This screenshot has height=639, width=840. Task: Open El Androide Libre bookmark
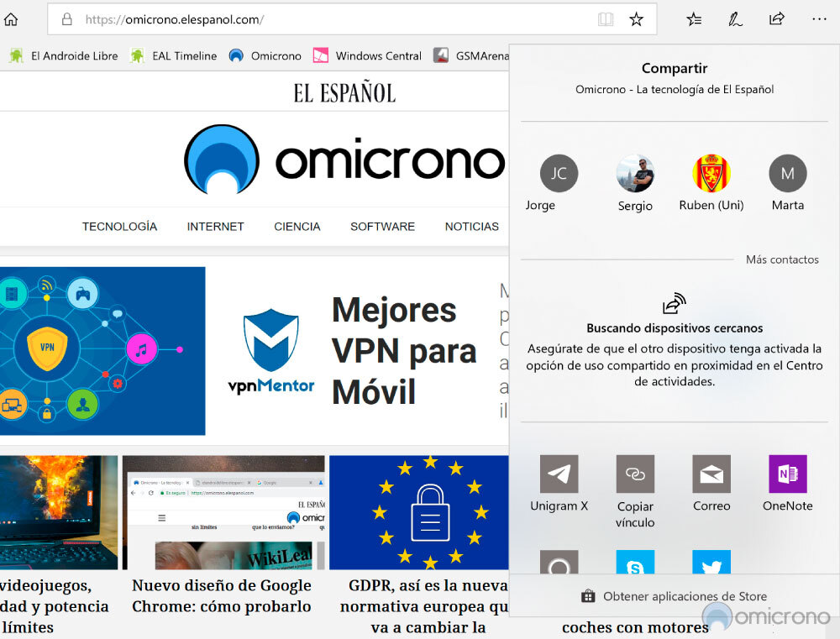[x=63, y=55]
